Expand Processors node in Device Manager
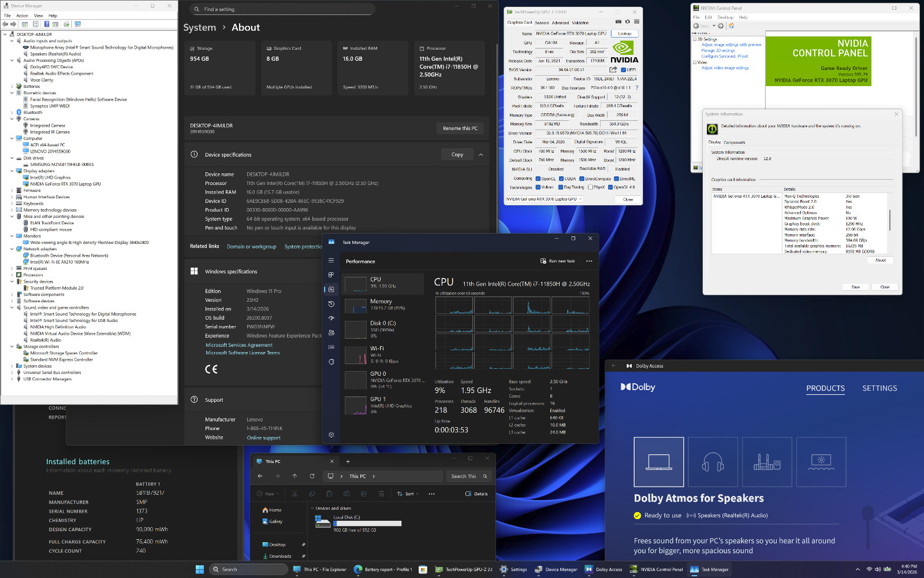 pyautogui.click(x=12, y=275)
